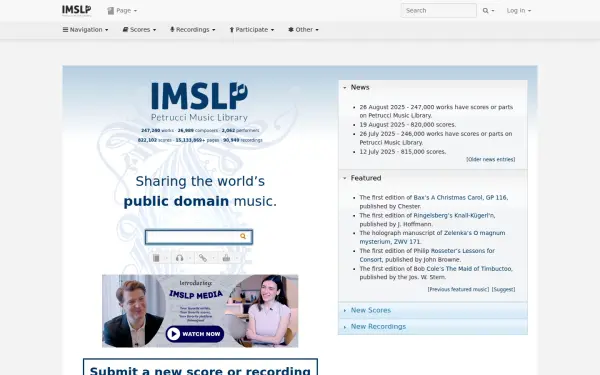600x375 pixels.
Task: Click the top navbar Search field
Action: [x=439, y=11]
